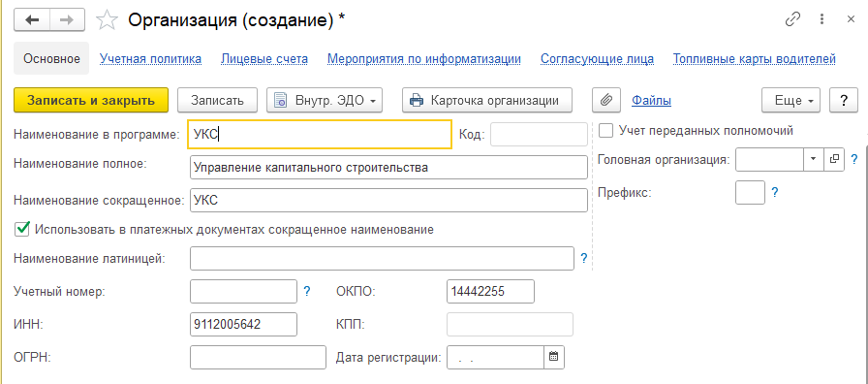Screen dimensions: 868x384
Task: Show hint for Наименование латиницей question mark
Action: [x=583, y=258]
